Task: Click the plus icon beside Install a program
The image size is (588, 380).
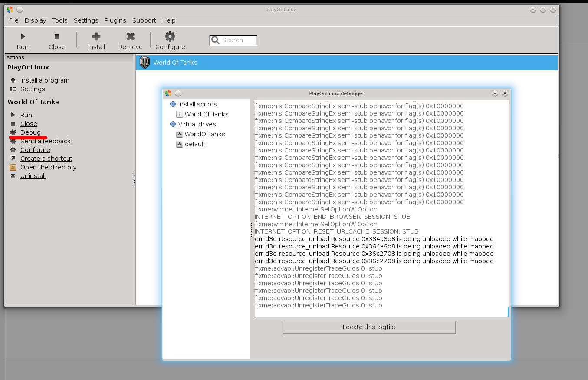Action: [x=13, y=80]
